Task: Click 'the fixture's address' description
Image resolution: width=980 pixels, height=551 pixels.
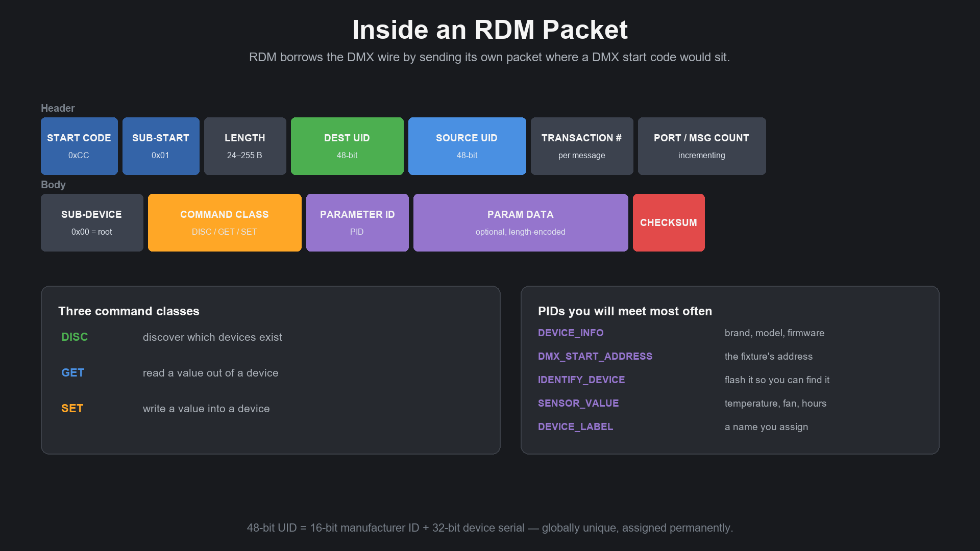Action: click(769, 357)
